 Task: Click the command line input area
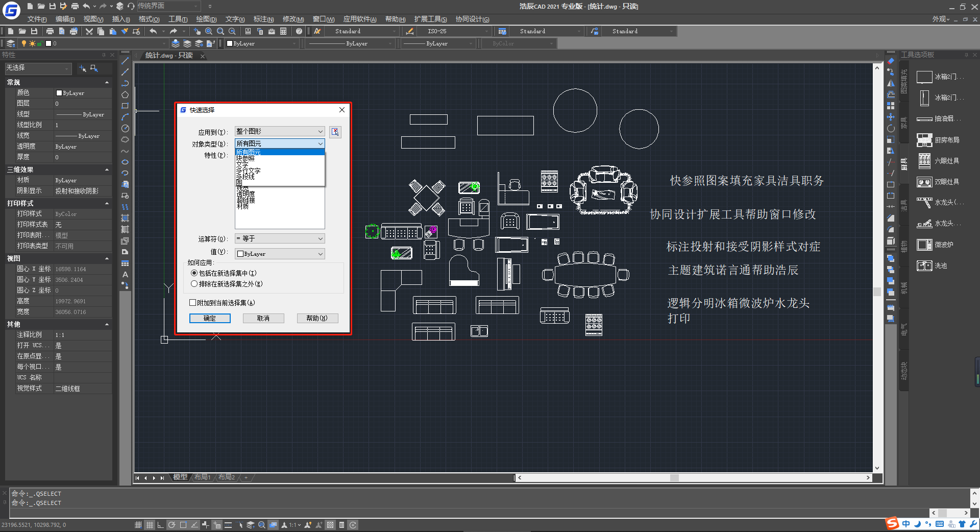click(470, 513)
